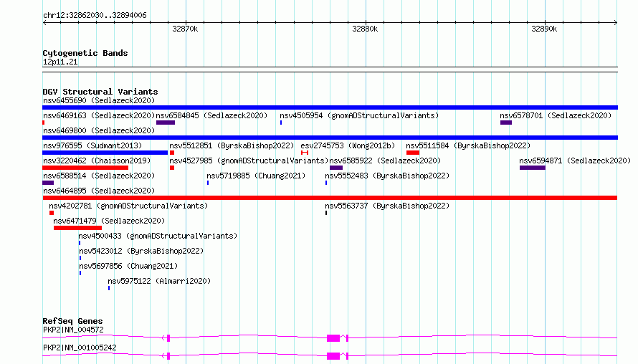This screenshot has height=364, width=638.
Task: Select nsv4500433 (gnomADStructuralVariants) label
Action: click(x=158, y=236)
